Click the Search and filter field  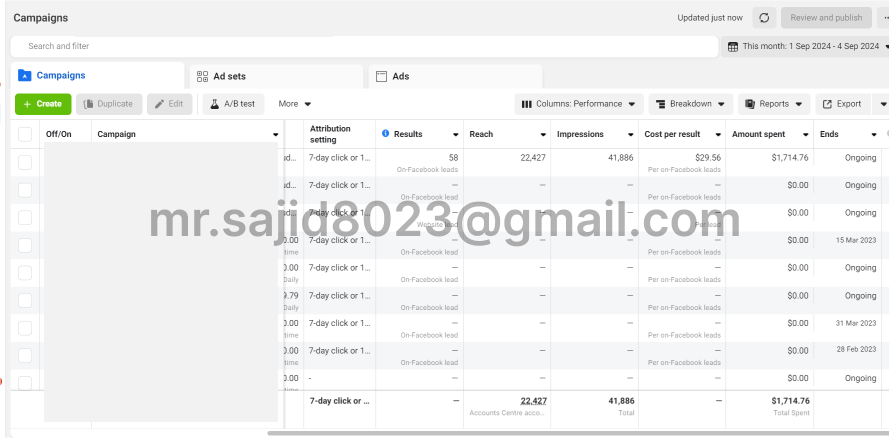pyautogui.click(x=360, y=46)
